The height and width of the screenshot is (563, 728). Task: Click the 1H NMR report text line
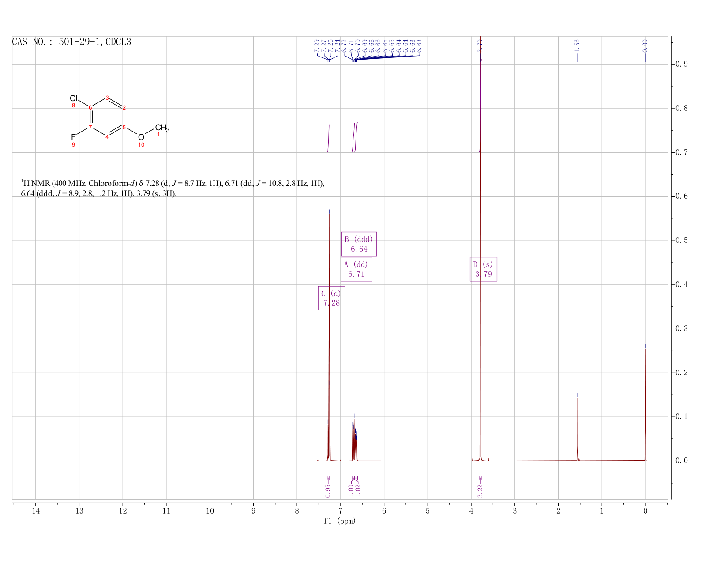(x=173, y=188)
